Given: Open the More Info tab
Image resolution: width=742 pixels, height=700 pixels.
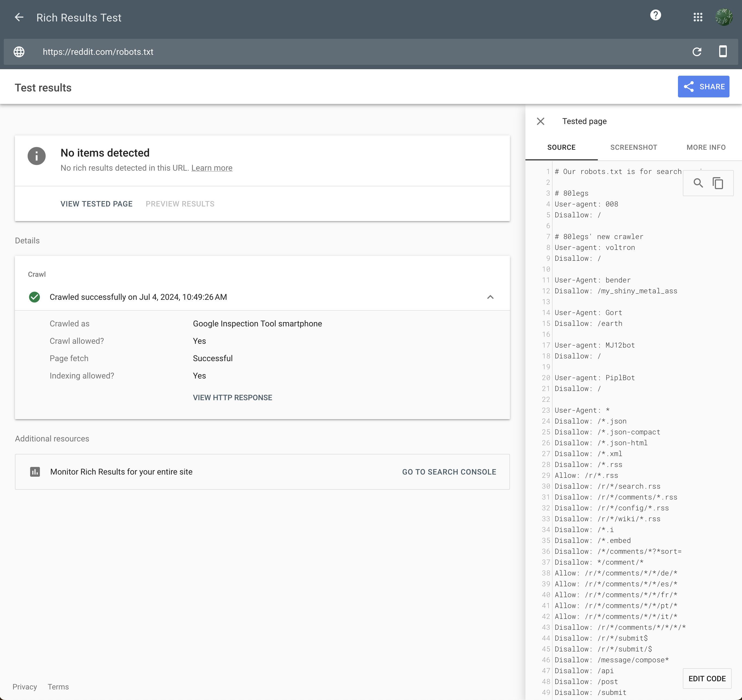Looking at the screenshot, I should pyautogui.click(x=706, y=147).
